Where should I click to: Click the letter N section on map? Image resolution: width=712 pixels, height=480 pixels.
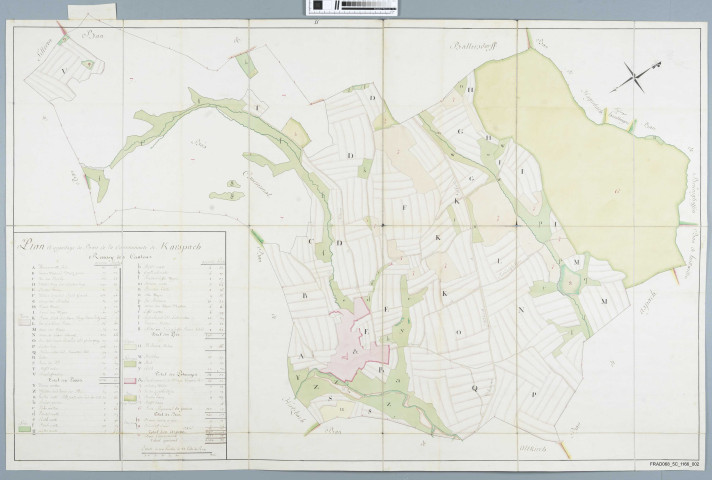coord(520,310)
